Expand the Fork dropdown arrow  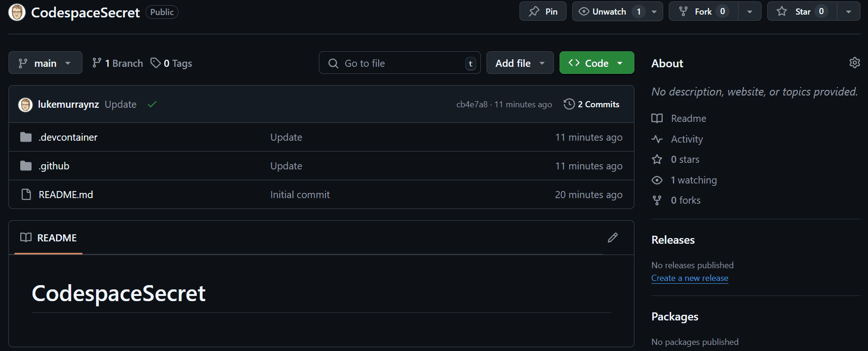(x=749, y=12)
